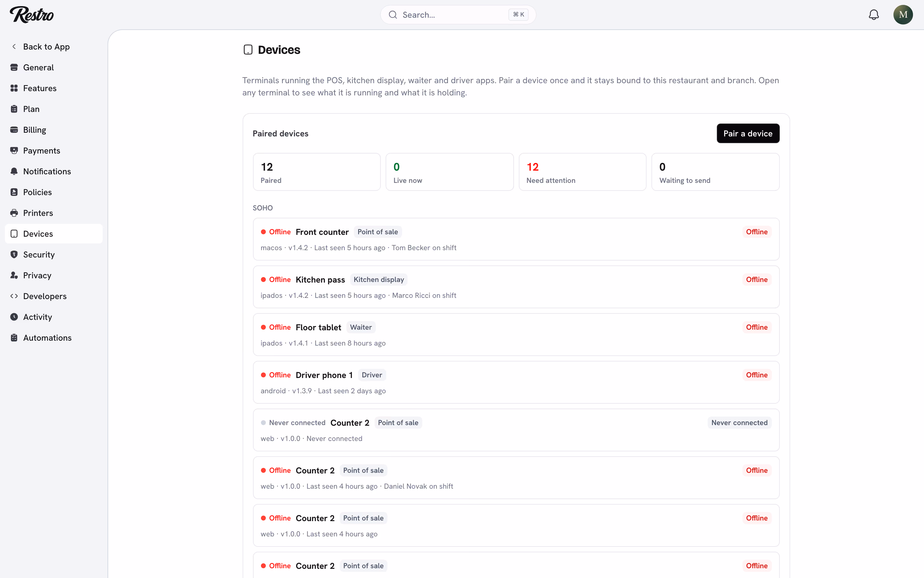Click the back chevron beside Back to App
The image size is (924, 578).
14,46
